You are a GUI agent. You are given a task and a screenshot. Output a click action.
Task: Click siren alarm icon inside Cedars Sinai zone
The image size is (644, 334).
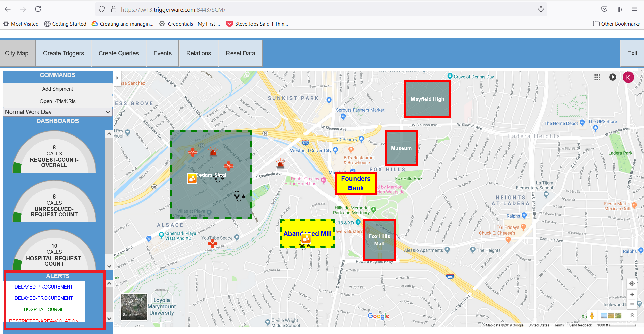(x=213, y=152)
